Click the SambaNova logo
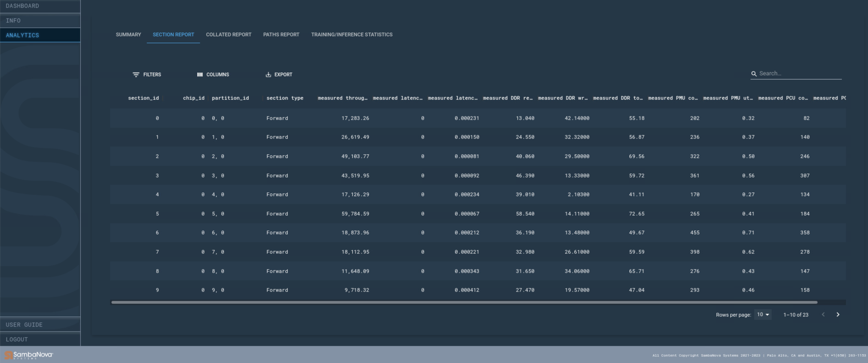Image resolution: width=868 pixels, height=363 pixels. (29, 355)
